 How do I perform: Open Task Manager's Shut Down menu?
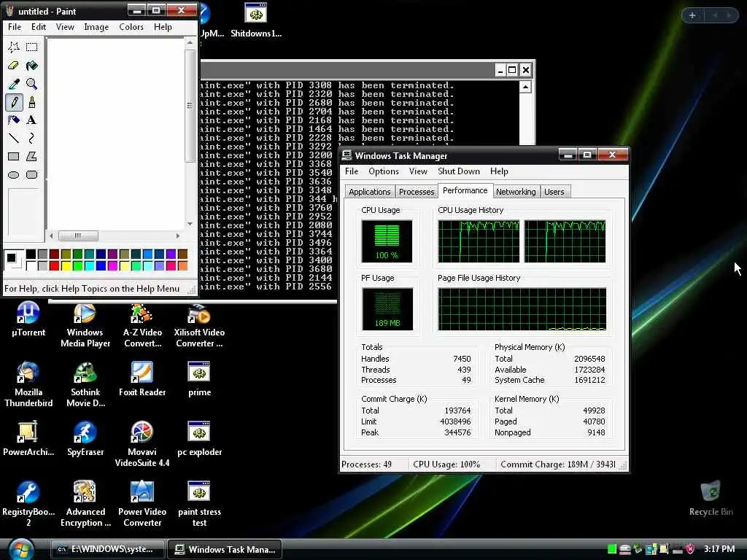458,171
